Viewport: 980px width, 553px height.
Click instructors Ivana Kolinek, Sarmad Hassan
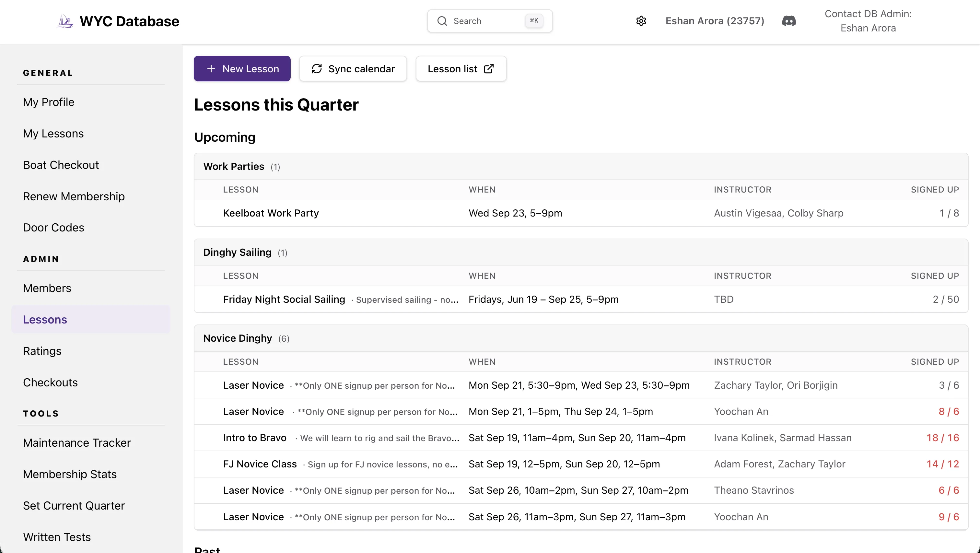coord(783,438)
